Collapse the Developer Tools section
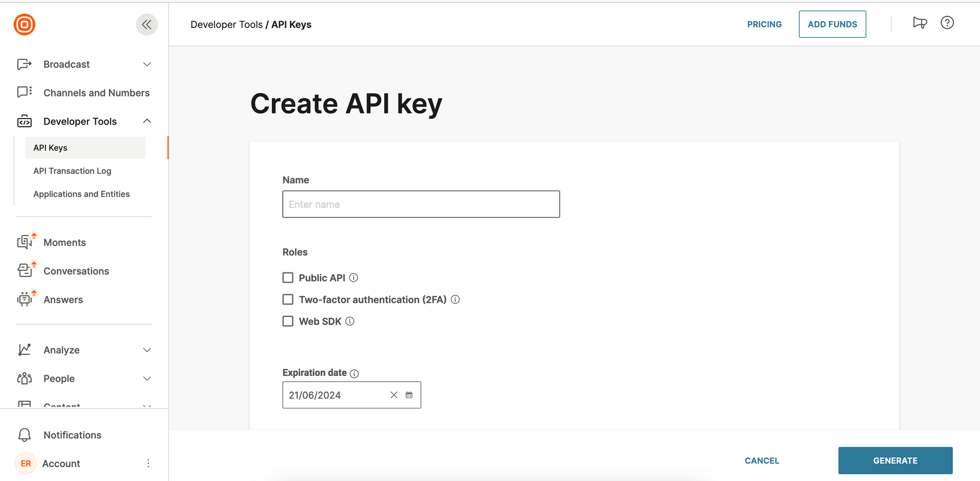This screenshot has width=980, height=481. pyautogui.click(x=147, y=121)
